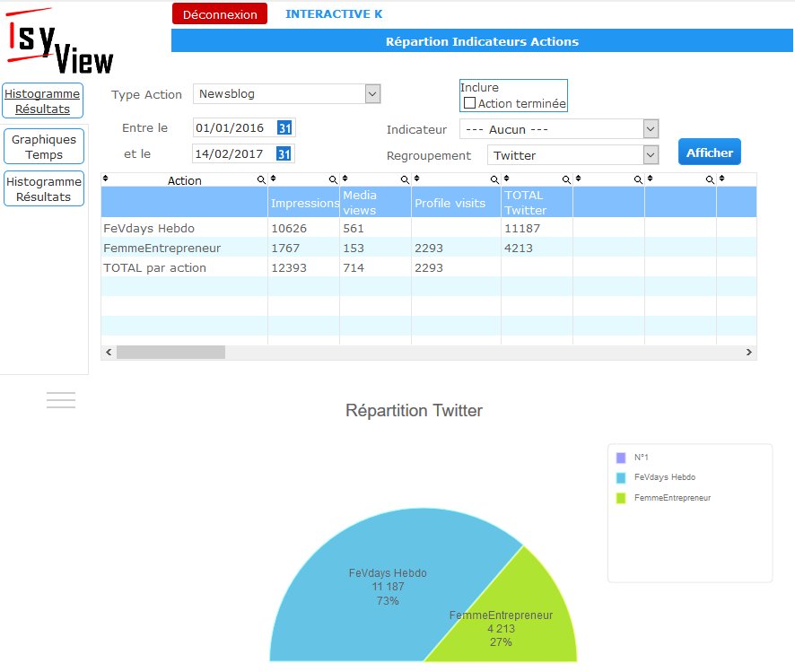Open calendar picker for 'et le' date
The height and width of the screenshot is (672, 795).
pos(283,153)
